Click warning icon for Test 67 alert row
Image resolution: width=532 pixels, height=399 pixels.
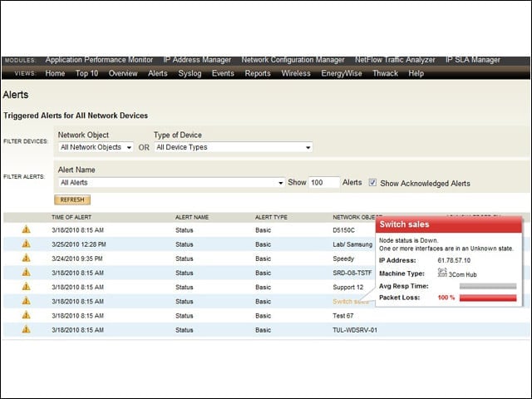[x=26, y=315]
